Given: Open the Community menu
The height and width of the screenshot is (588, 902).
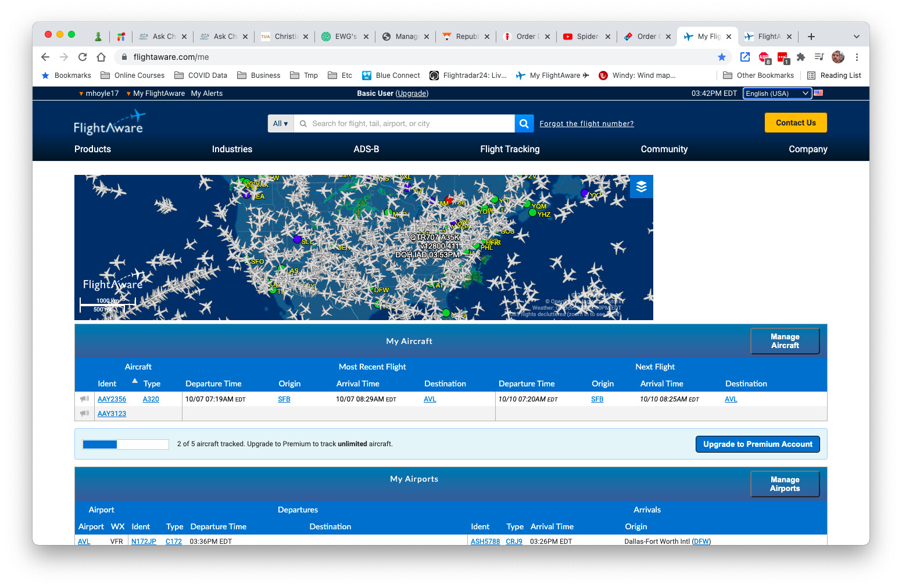Looking at the screenshot, I should point(664,149).
